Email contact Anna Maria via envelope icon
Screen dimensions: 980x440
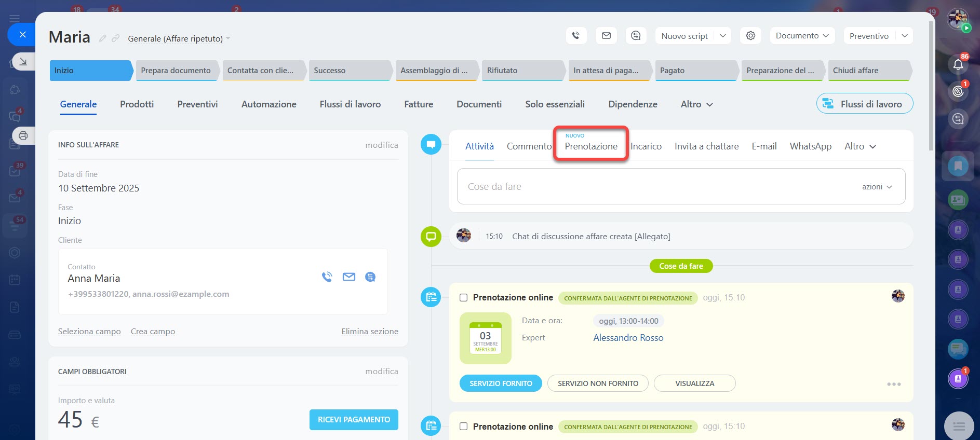pos(349,277)
